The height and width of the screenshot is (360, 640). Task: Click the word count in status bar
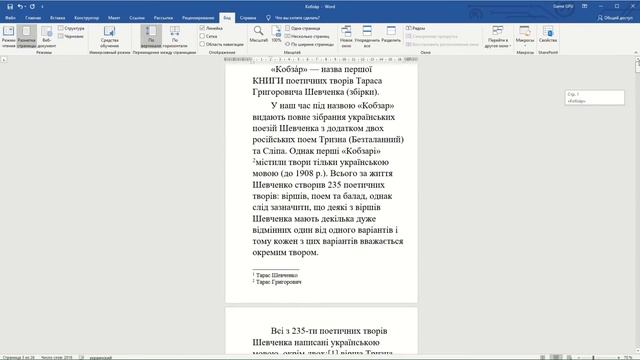point(56,357)
